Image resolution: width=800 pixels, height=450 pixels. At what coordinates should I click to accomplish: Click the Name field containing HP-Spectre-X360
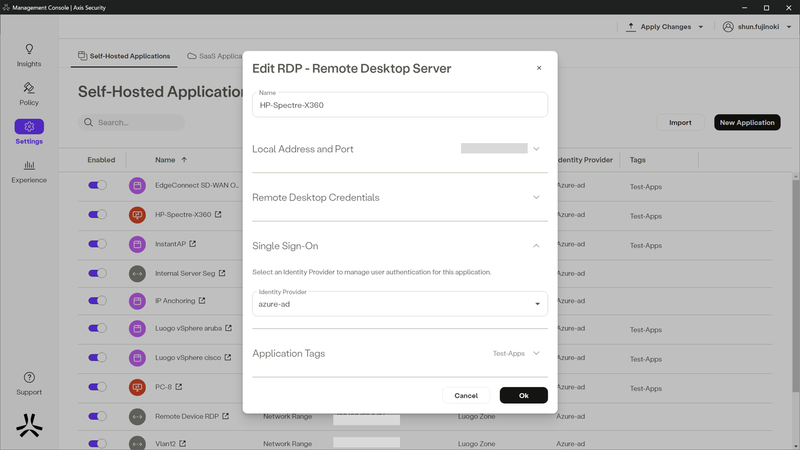click(x=399, y=105)
